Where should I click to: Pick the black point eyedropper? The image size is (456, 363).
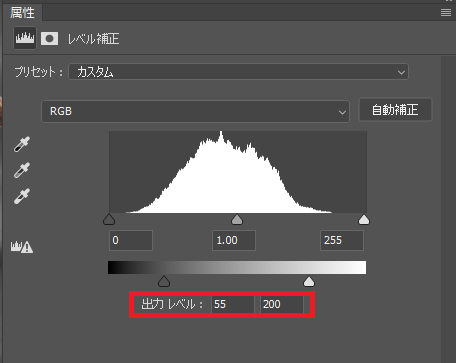tap(22, 144)
